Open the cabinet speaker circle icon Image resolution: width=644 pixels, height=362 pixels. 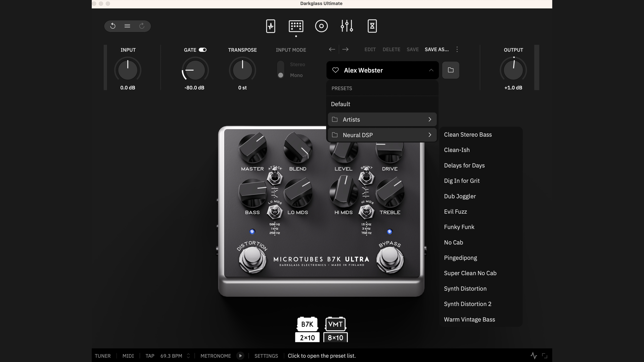321,26
